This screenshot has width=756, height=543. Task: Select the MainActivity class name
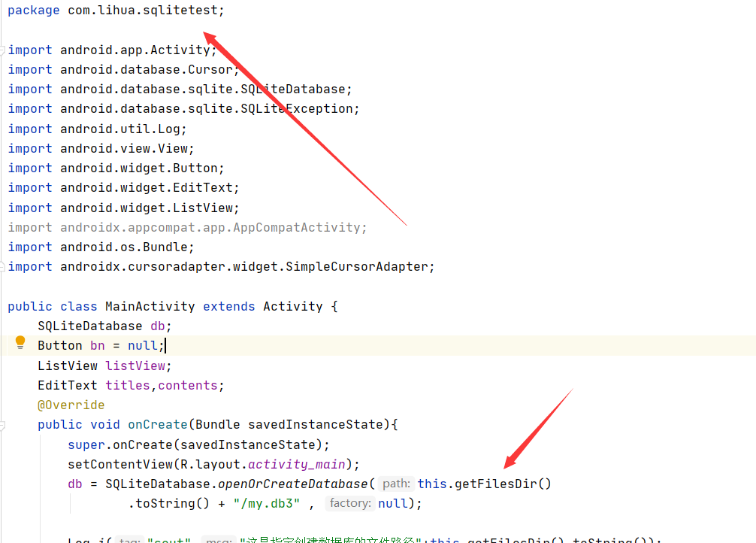click(x=150, y=306)
